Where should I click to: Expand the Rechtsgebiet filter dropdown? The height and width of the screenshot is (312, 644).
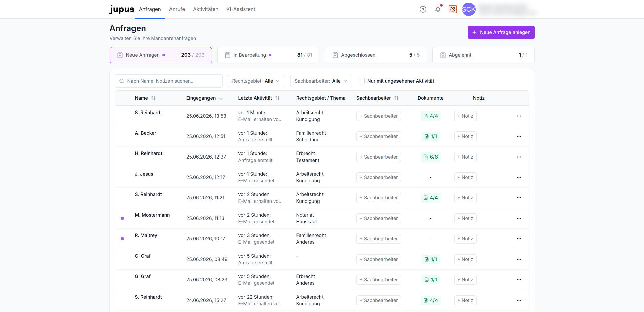click(256, 81)
